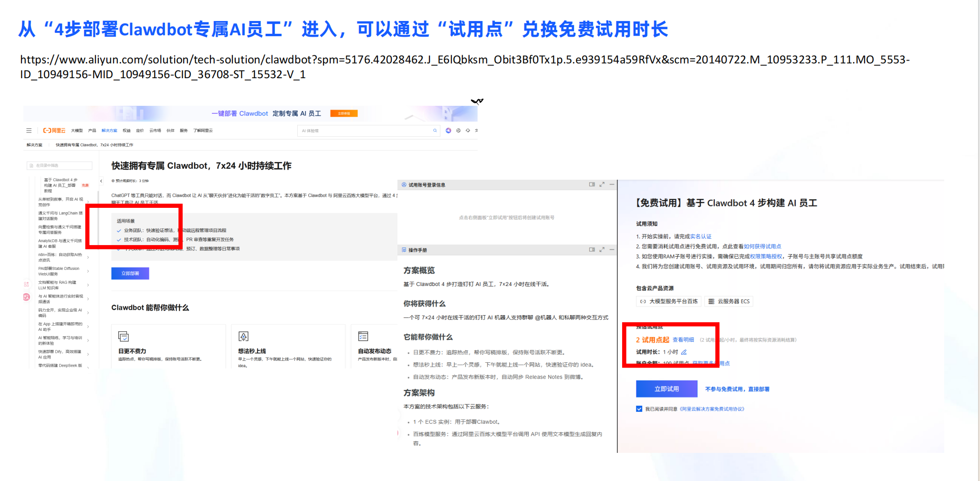Click the 试用账号登录信息 panel user icon

tap(404, 184)
